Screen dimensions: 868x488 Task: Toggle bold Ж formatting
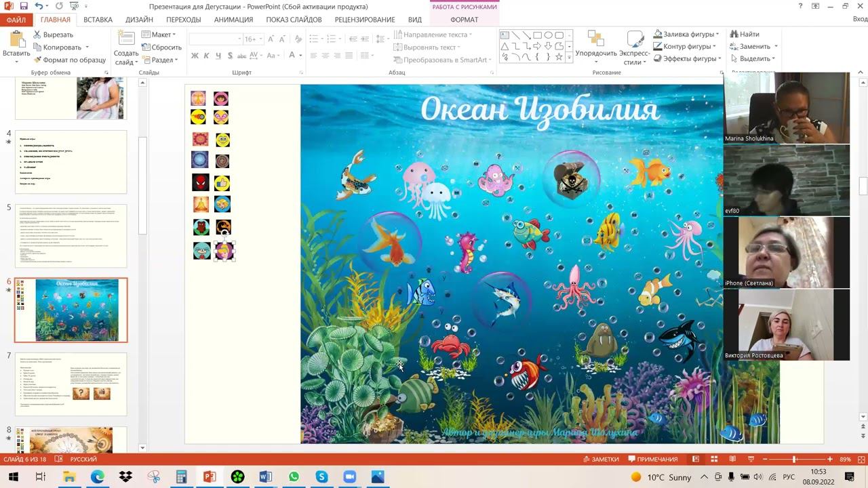point(195,56)
